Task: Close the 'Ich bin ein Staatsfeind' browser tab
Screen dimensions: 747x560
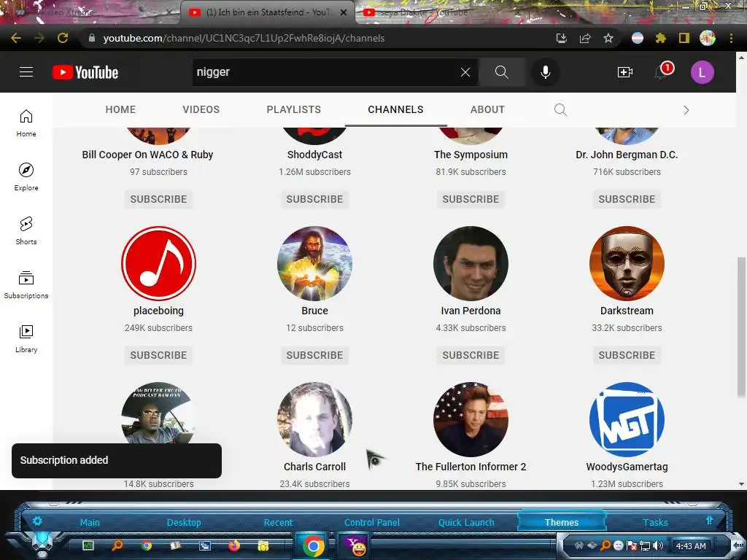Action: click(344, 13)
